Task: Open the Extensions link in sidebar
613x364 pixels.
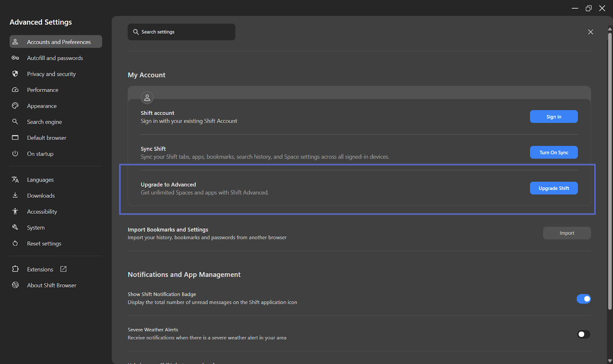Action: (56, 269)
